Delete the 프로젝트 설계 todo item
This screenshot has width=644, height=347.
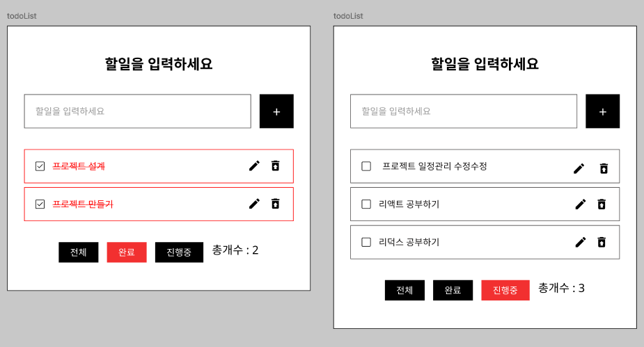click(276, 166)
